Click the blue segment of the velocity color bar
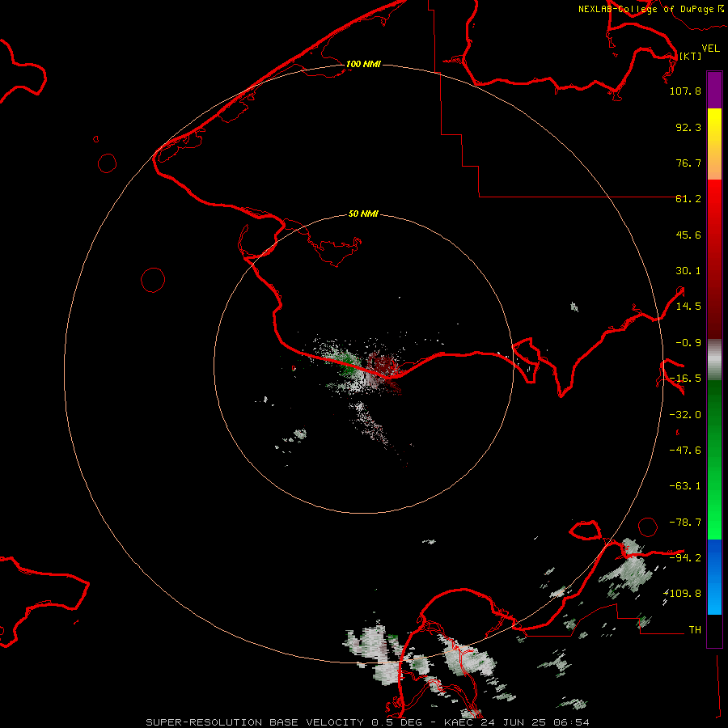Viewport: 728px width, 728px height. (714, 577)
